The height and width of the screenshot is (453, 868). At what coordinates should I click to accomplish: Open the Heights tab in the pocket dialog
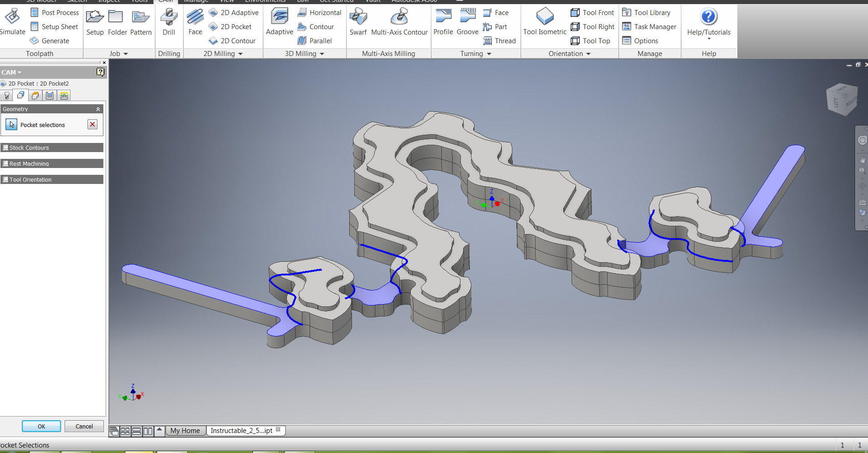35,96
